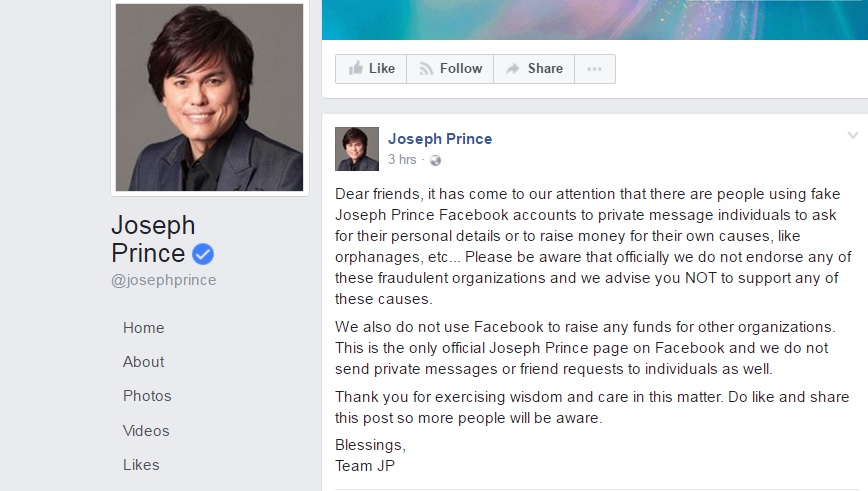Click the Follow feed icon

click(426, 69)
